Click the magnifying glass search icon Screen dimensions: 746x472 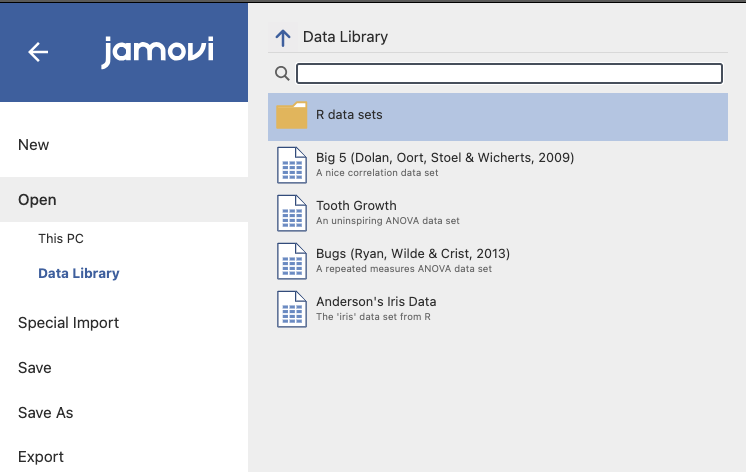(x=282, y=73)
